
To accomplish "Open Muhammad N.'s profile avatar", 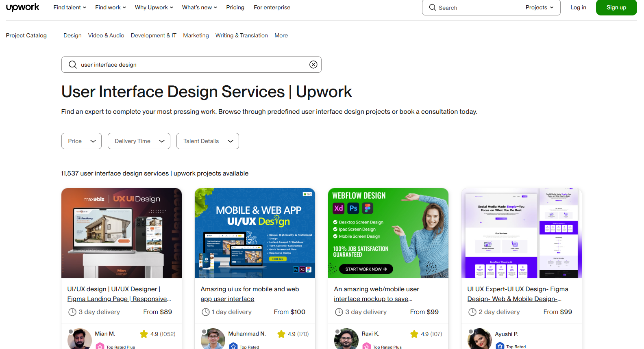I will pos(213,339).
